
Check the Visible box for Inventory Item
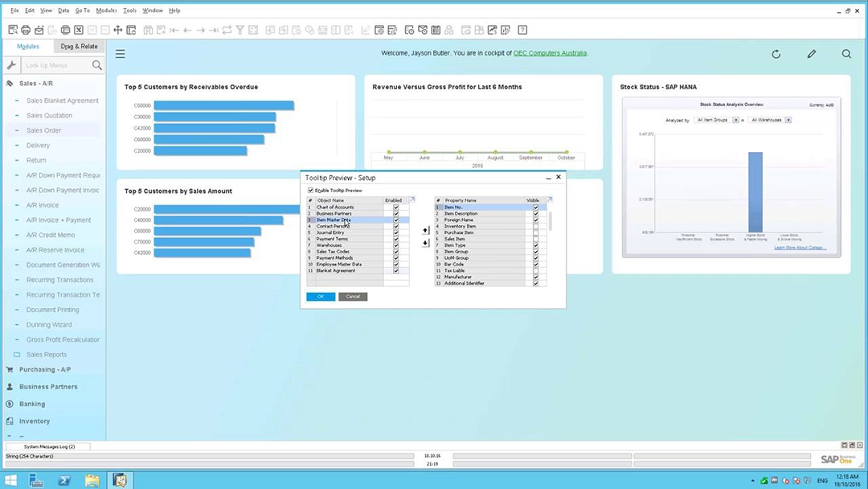(x=534, y=226)
